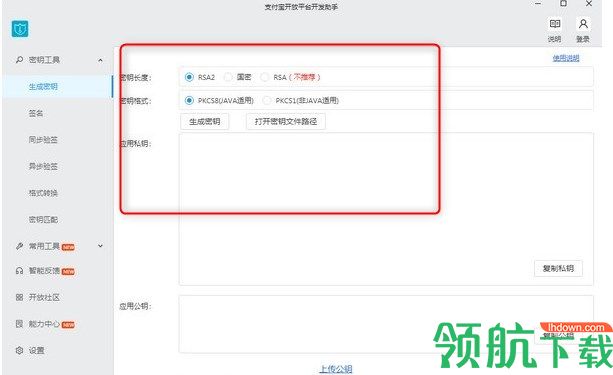Select the 国密 radio button

pos(228,77)
